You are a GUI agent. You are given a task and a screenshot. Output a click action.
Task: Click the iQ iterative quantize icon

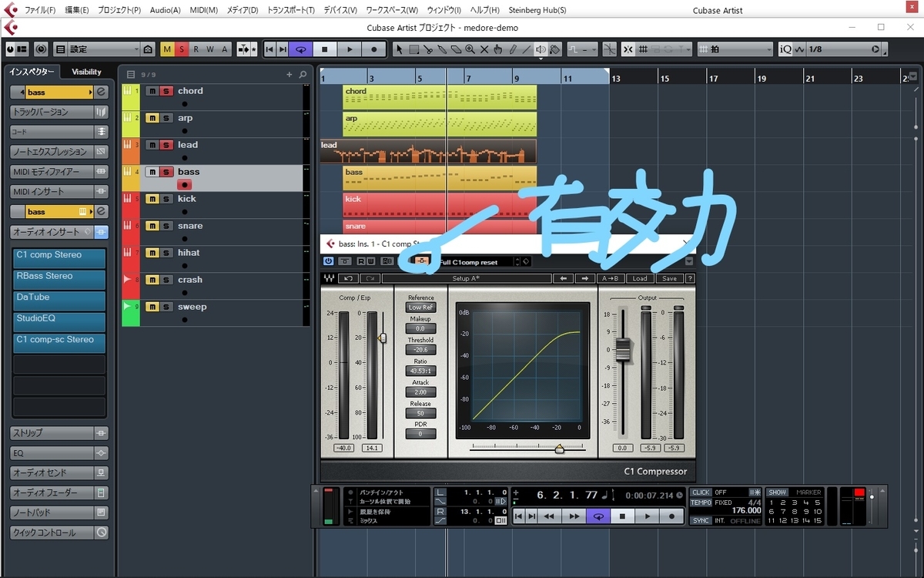coord(785,49)
